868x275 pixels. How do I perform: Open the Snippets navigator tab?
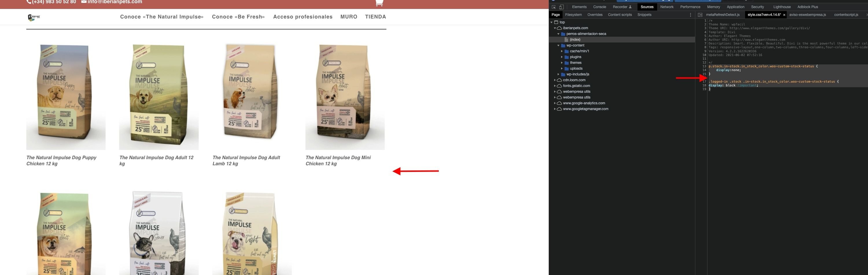[x=644, y=15]
